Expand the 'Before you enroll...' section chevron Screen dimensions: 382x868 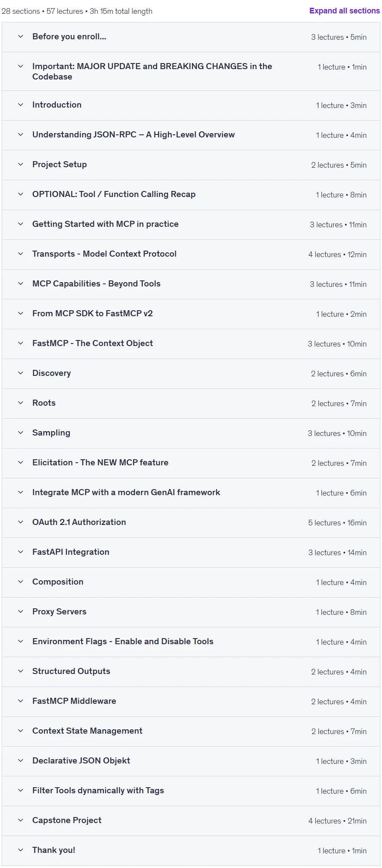coord(20,37)
